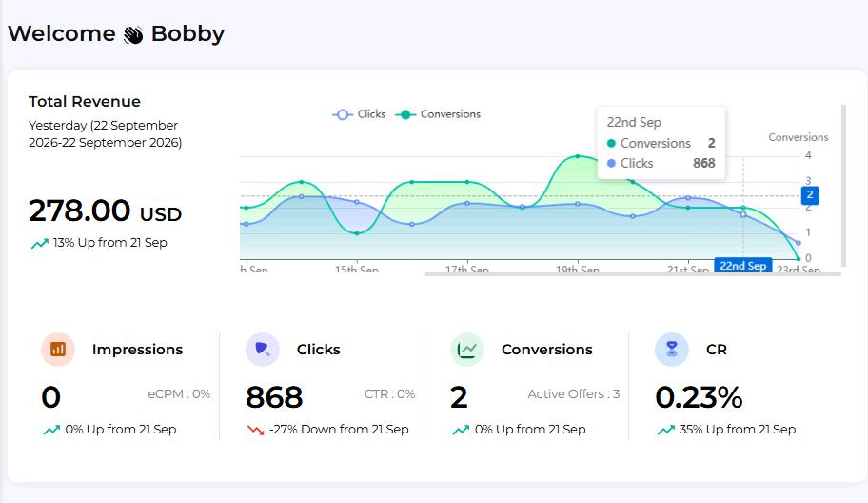
Task: Click the horizontal chart scrollbar
Action: 633,273
